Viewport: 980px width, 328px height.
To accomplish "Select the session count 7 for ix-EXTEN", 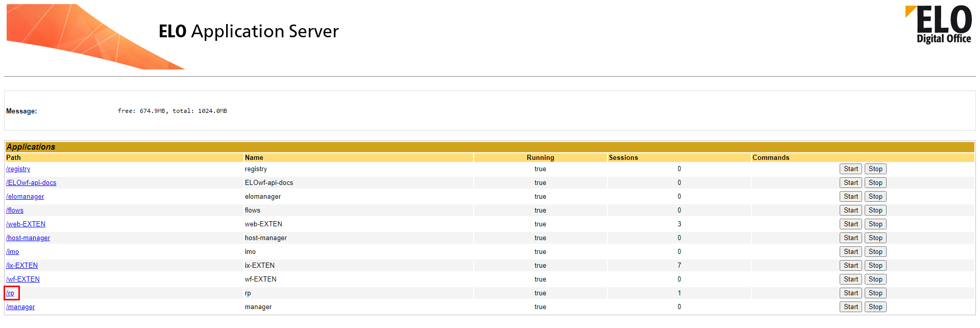I will (x=679, y=266).
